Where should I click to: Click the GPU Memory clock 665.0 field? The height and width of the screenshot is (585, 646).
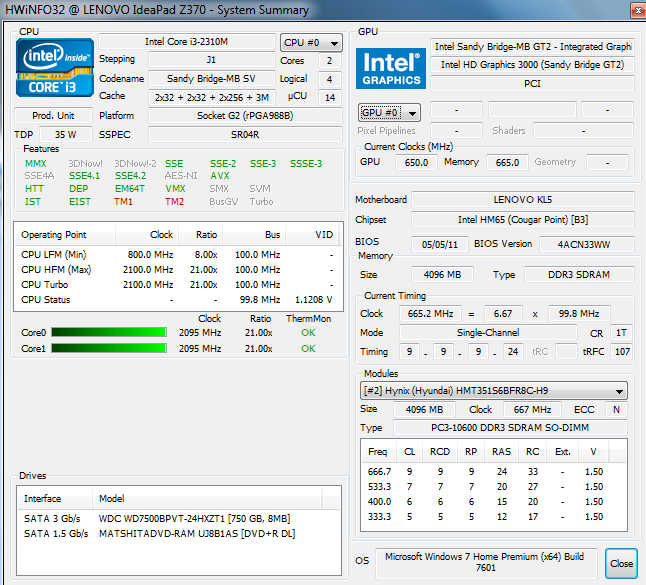(507, 162)
